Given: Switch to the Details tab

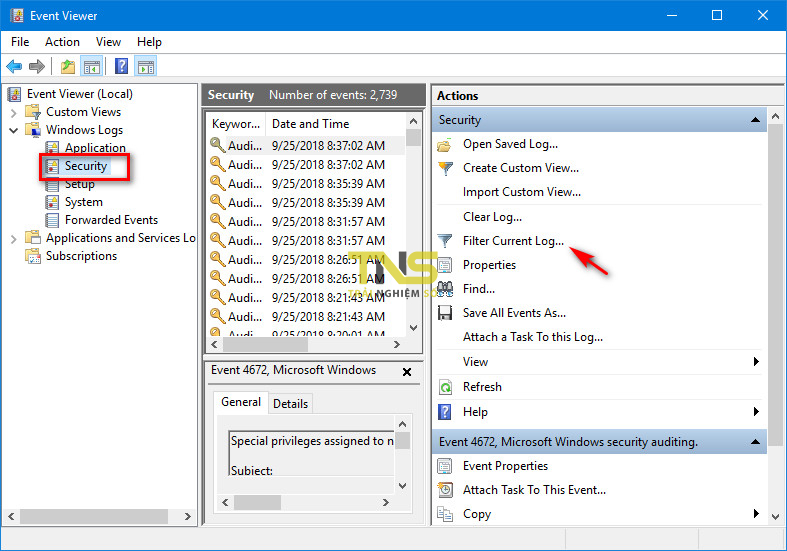Looking at the screenshot, I should click(290, 404).
